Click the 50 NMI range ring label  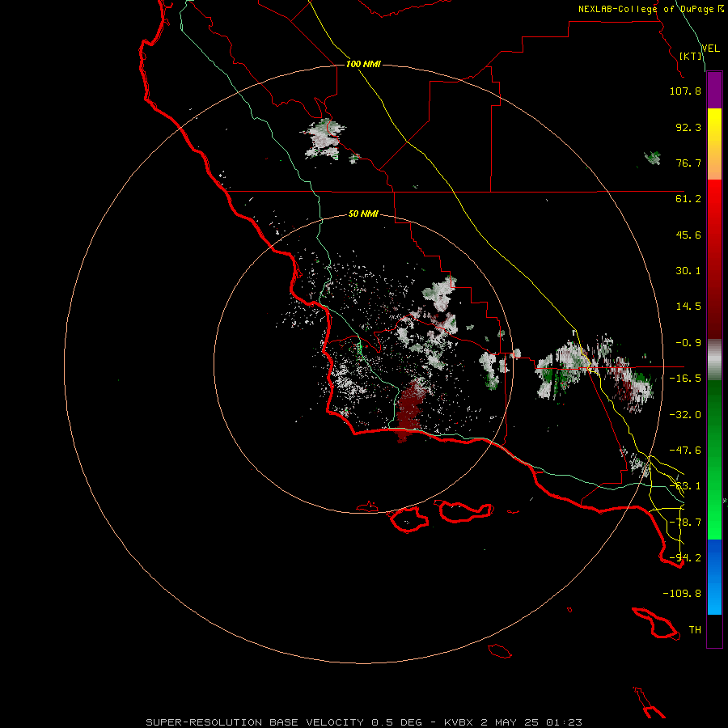point(363,214)
